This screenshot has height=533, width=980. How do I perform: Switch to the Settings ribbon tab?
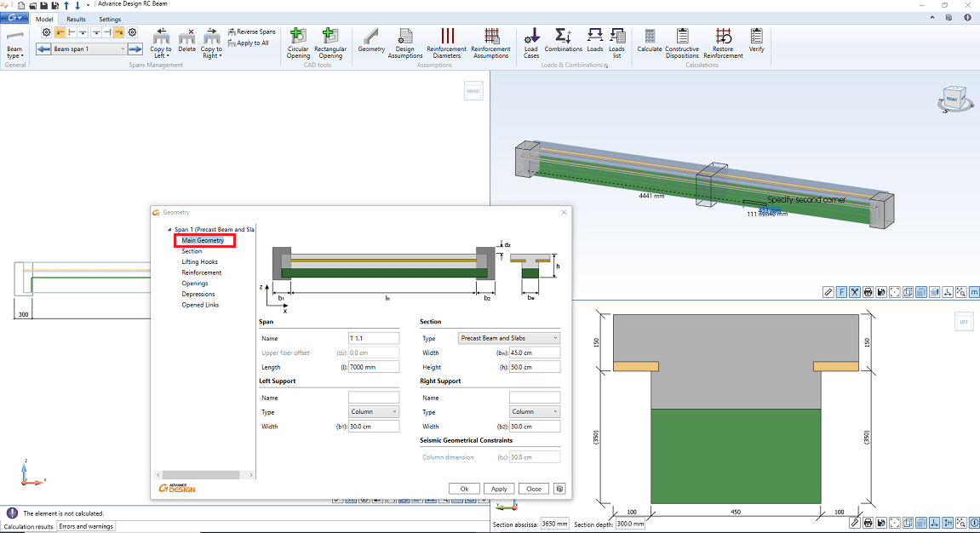click(x=110, y=20)
